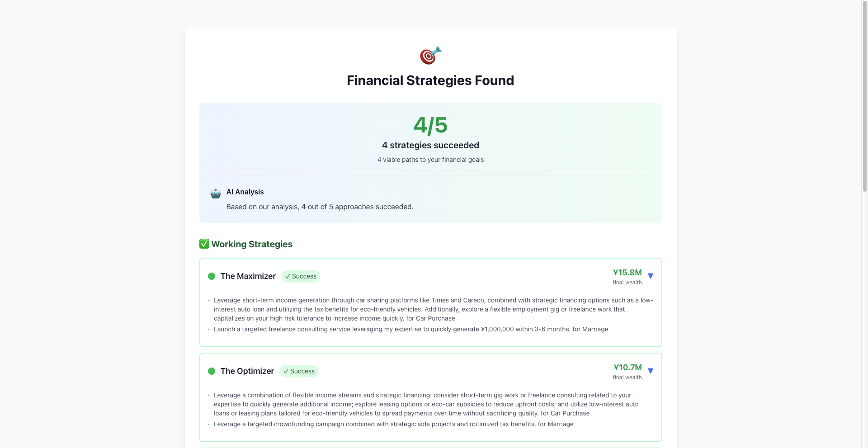
Task: Click the ¥10.7M final wealth amount
Action: (627, 368)
